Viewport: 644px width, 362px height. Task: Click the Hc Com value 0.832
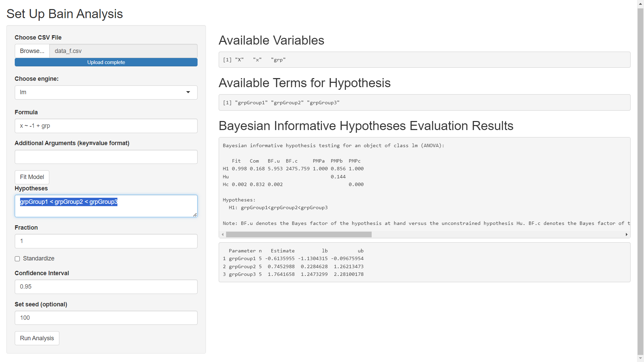pyautogui.click(x=257, y=184)
